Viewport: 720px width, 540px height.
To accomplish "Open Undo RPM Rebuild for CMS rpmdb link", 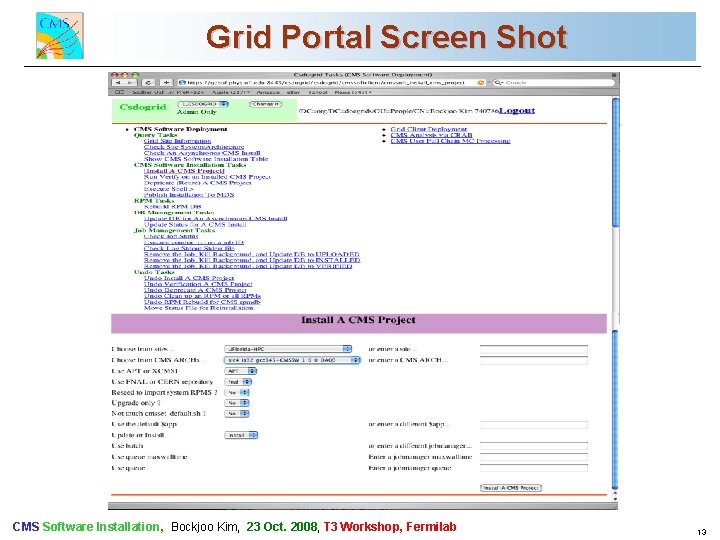I will point(202,302).
